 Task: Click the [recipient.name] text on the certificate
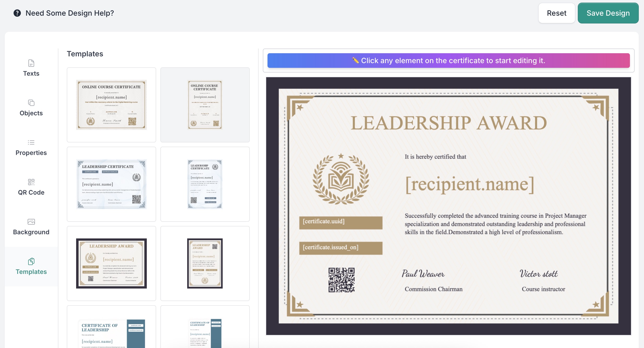point(470,184)
